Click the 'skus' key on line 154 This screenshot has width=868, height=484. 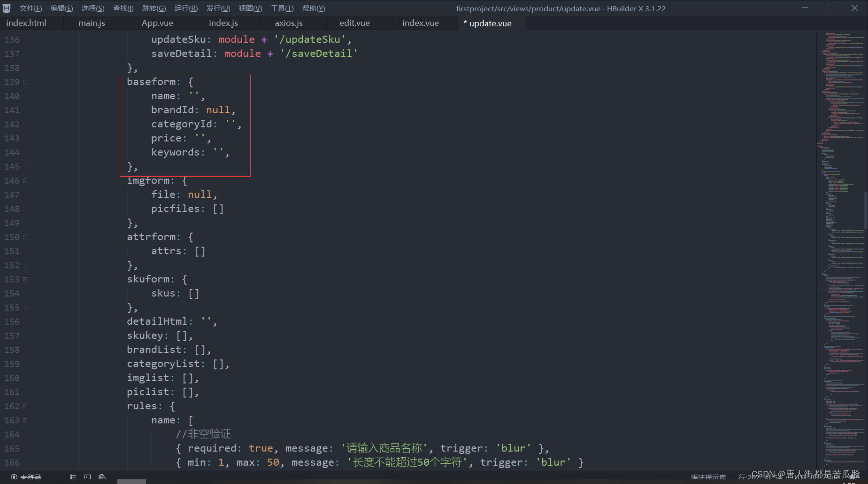click(163, 293)
